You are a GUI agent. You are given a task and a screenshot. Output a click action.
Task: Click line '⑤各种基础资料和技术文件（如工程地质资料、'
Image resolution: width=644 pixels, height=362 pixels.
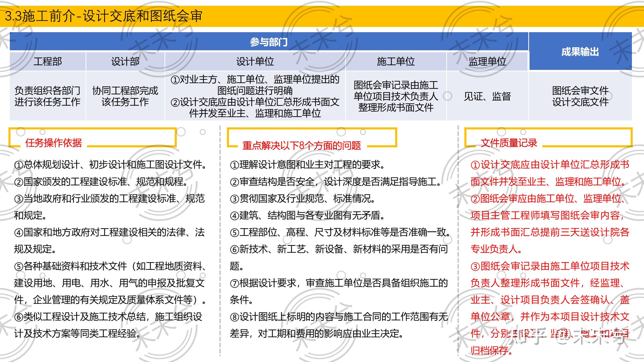coord(110,266)
